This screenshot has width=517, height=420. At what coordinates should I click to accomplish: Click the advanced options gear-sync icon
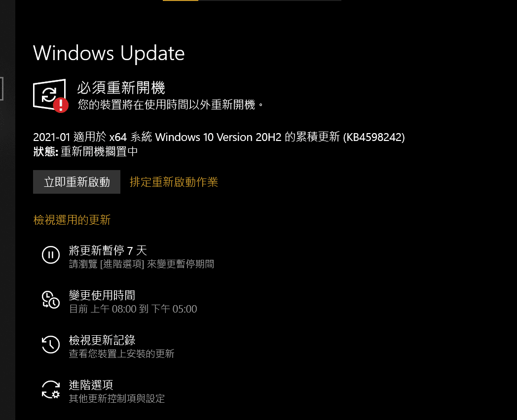(x=51, y=389)
